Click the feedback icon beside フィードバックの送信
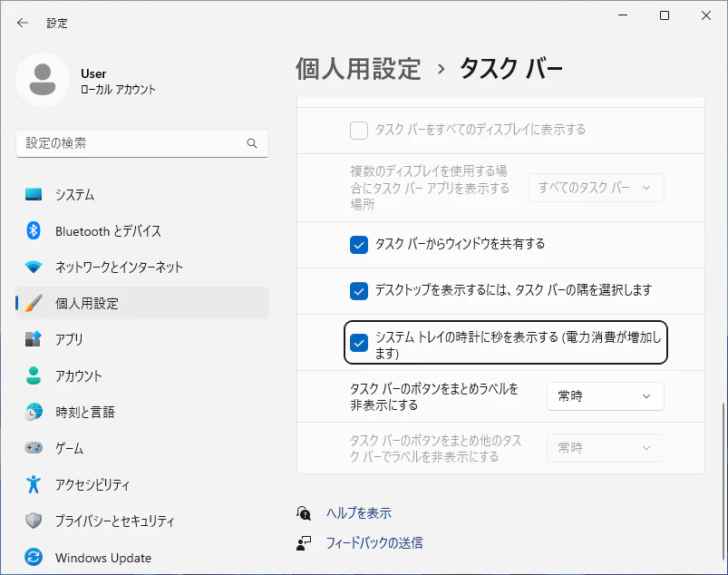The image size is (728, 575). coord(304,542)
